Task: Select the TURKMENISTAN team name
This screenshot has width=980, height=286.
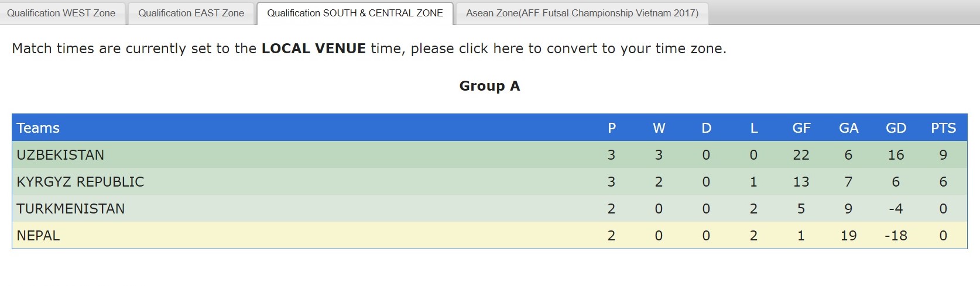Action: 70,209
